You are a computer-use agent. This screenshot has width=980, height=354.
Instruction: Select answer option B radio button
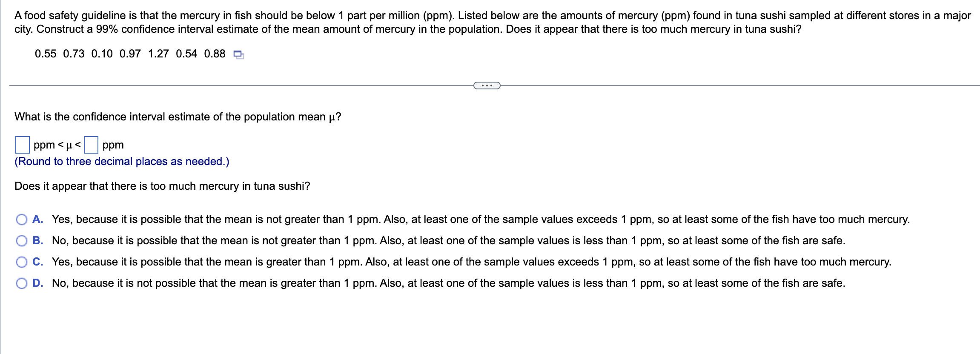tap(22, 241)
